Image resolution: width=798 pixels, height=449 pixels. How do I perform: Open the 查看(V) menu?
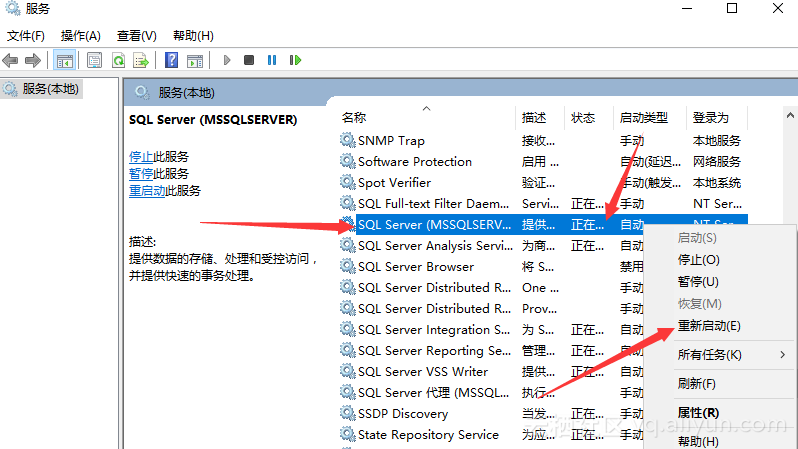click(136, 36)
